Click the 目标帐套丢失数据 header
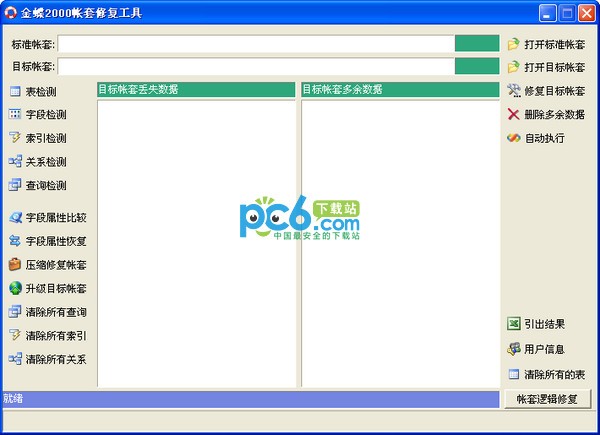Screen dimensions: 600x435 point(196,90)
